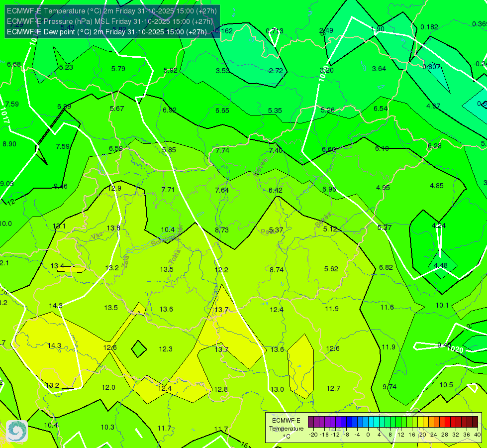Click the 6.82 dew point value
Viewport: 487px width, 448px height.
click(x=386, y=267)
